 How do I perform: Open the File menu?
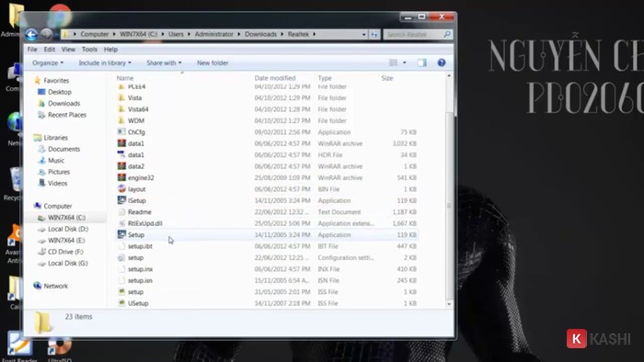pyautogui.click(x=32, y=50)
